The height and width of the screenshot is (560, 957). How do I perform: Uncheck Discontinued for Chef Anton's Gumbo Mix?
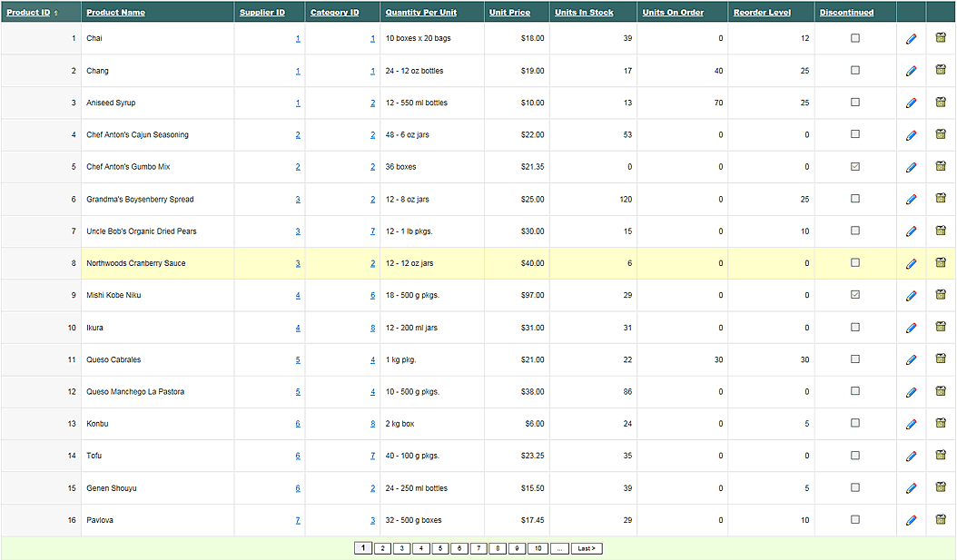click(854, 167)
